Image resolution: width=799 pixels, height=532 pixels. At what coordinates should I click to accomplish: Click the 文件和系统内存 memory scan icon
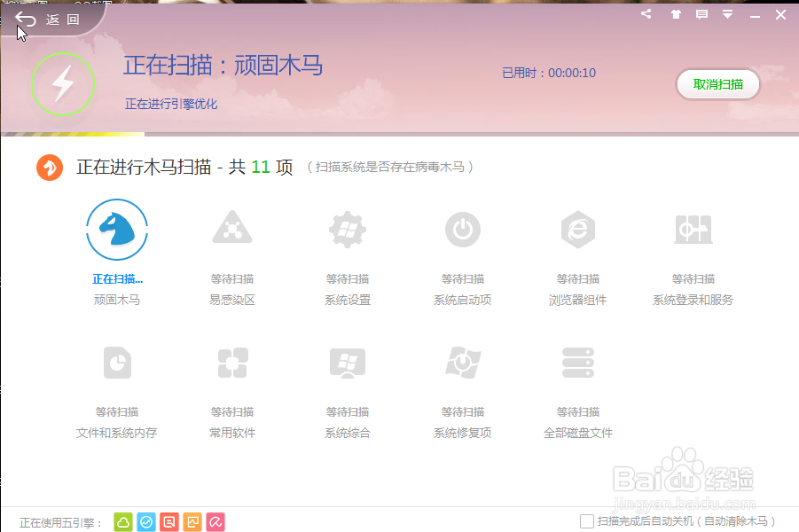[x=116, y=363]
